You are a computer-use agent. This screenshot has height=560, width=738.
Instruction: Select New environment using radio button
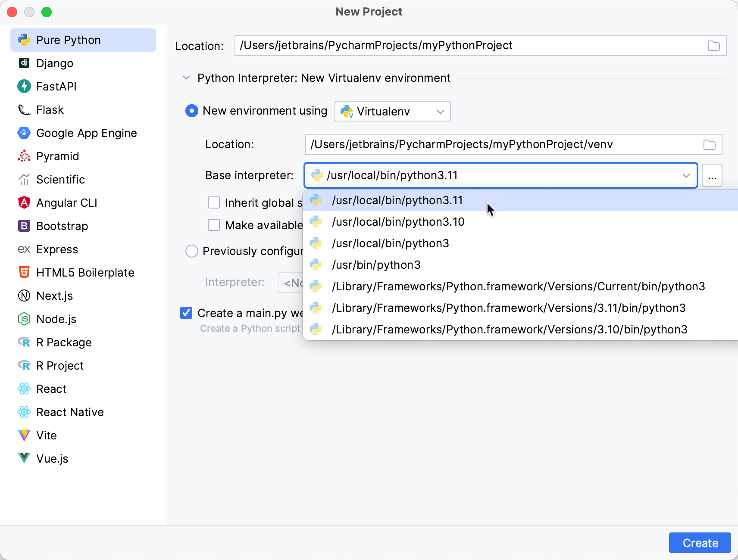pyautogui.click(x=192, y=111)
